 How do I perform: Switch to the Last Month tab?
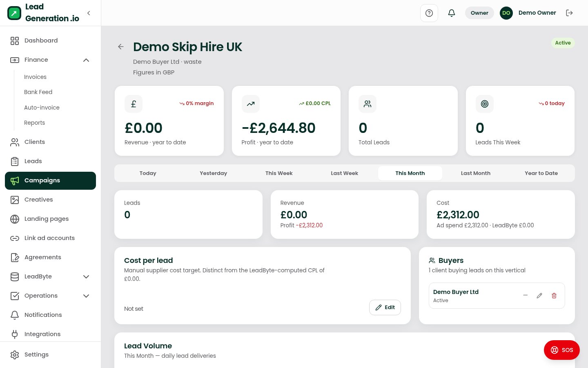click(x=476, y=173)
